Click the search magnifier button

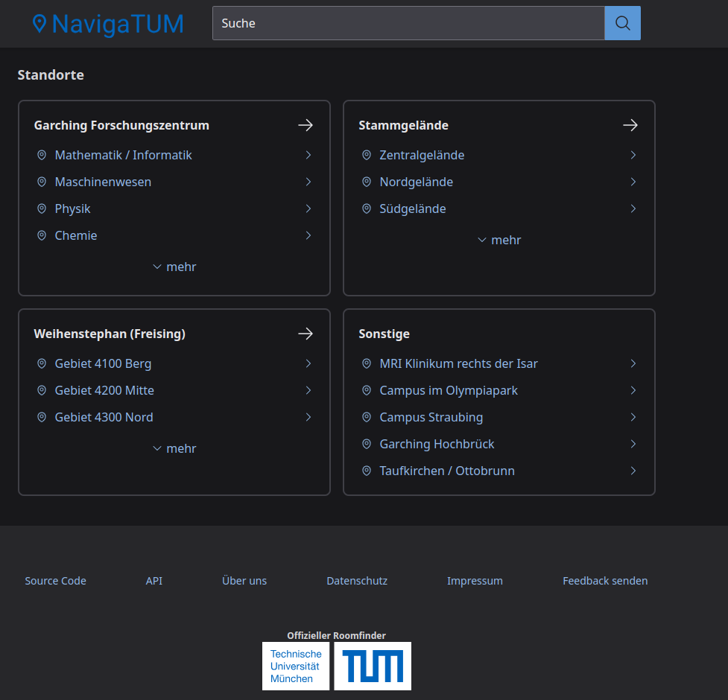point(622,23)
